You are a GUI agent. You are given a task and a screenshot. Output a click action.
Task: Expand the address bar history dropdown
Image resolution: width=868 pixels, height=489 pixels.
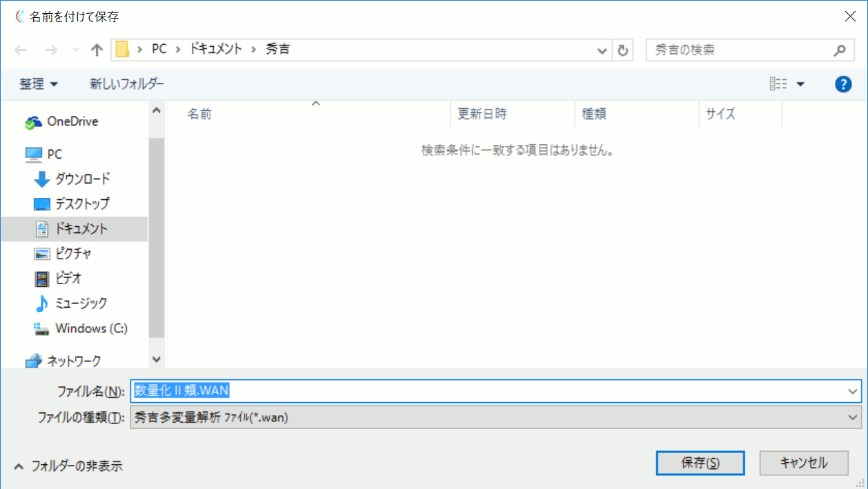(x=602, y=50)
